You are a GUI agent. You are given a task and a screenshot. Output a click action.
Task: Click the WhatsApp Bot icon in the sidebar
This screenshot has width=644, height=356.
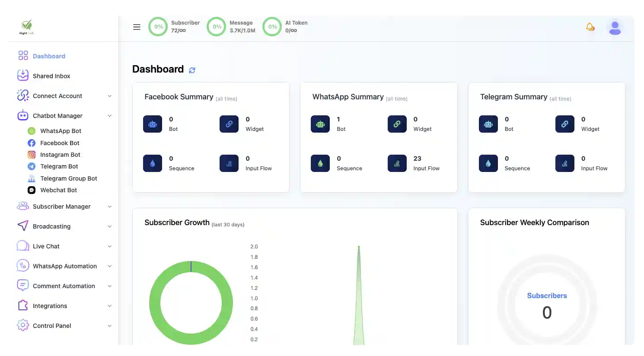[x=31, y=130]
